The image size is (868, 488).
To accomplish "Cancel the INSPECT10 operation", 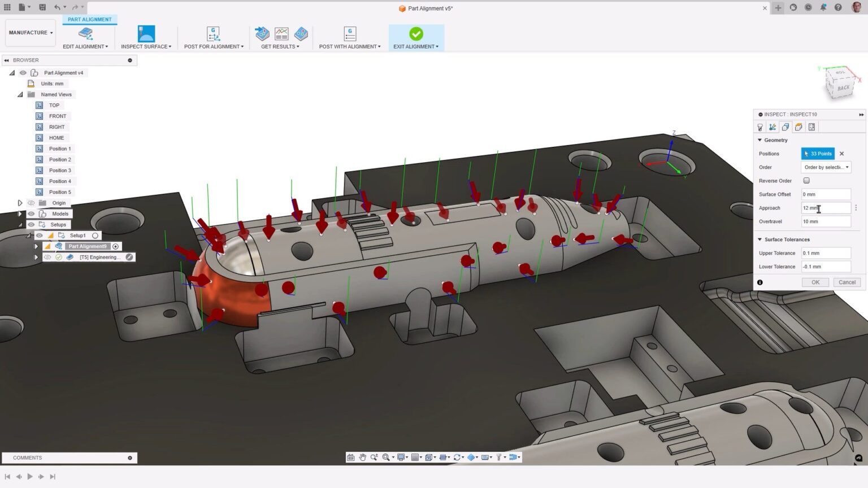I will click(847, 282).
